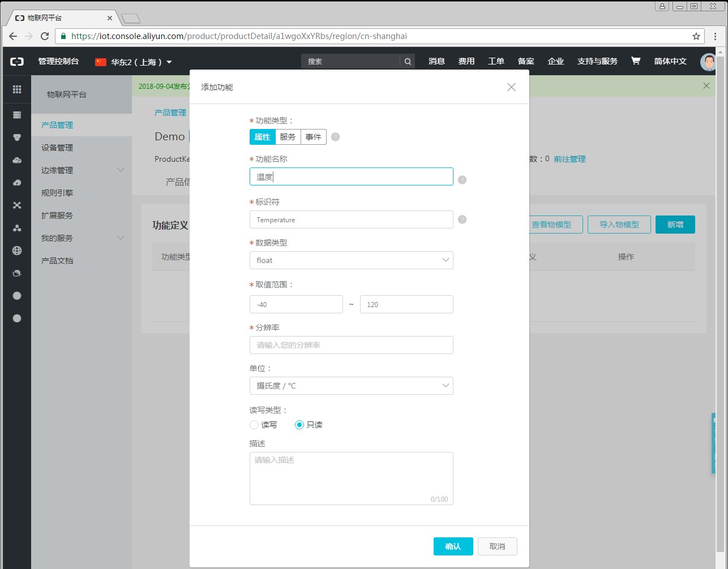Click the header 搜索 search box
Screen dimensions: 728x569
[x=351, y=61]
